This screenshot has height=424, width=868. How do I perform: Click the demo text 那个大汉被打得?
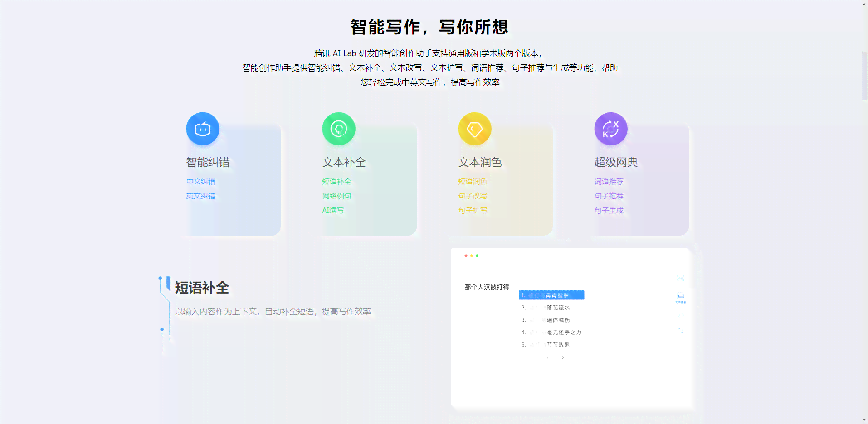click(x=487, y=287)
